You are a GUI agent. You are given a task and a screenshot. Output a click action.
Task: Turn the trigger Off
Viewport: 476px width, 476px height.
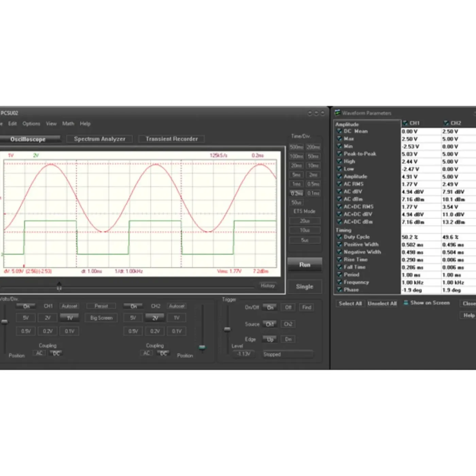click(288, 307)
